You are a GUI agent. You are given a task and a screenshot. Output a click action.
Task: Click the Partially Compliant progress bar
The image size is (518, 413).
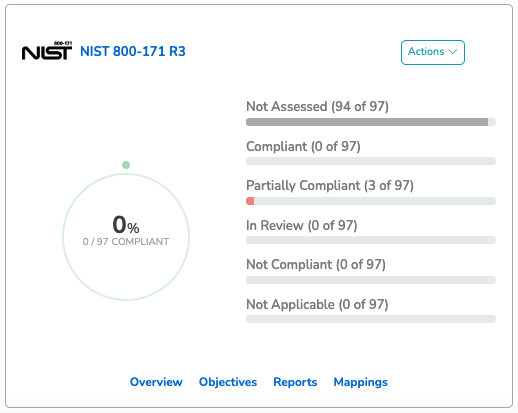[371, 201]
